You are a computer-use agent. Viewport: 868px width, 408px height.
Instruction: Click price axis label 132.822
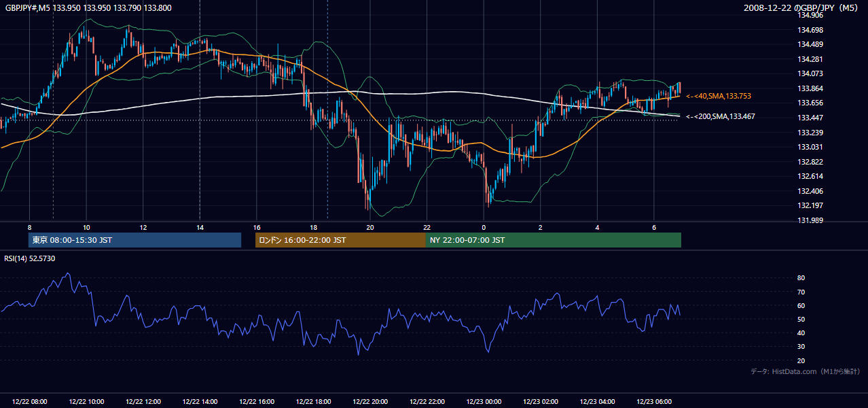[x=810, y=162]
